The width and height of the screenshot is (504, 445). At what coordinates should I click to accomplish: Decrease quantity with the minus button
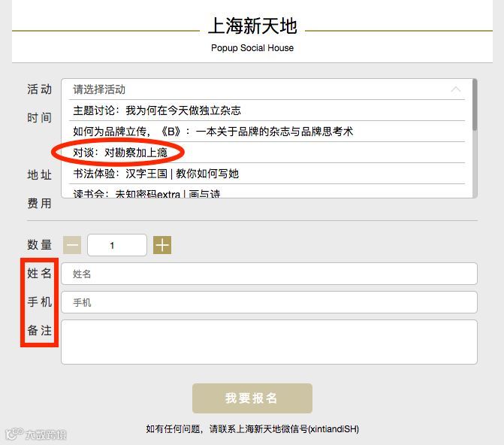pyautogui.click(x=72, y=245)
